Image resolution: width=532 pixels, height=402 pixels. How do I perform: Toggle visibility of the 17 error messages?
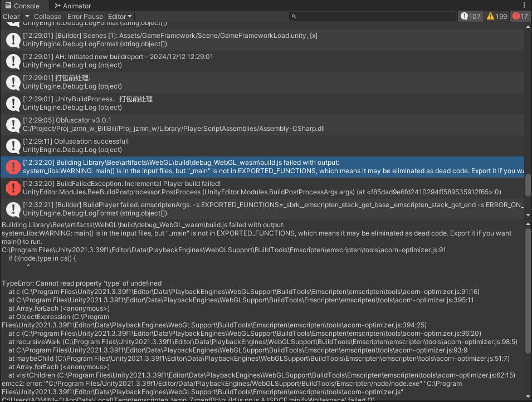coord(520,16)
